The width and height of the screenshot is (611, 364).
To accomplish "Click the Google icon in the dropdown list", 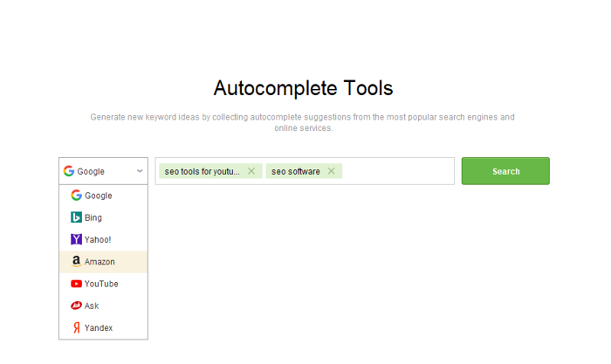I will [76, 196].
